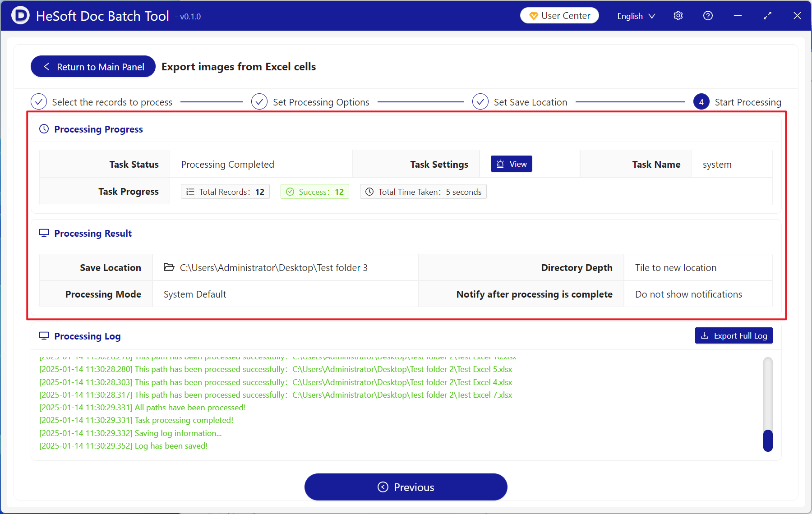Click the processing log scrollbar thumb
Viewport: 812px width, 514px height.
coord(768,441)
